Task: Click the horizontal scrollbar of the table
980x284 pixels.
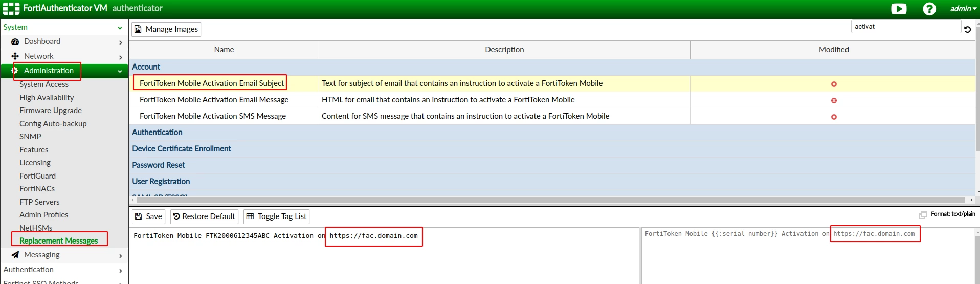Action: tap(550, 200)
